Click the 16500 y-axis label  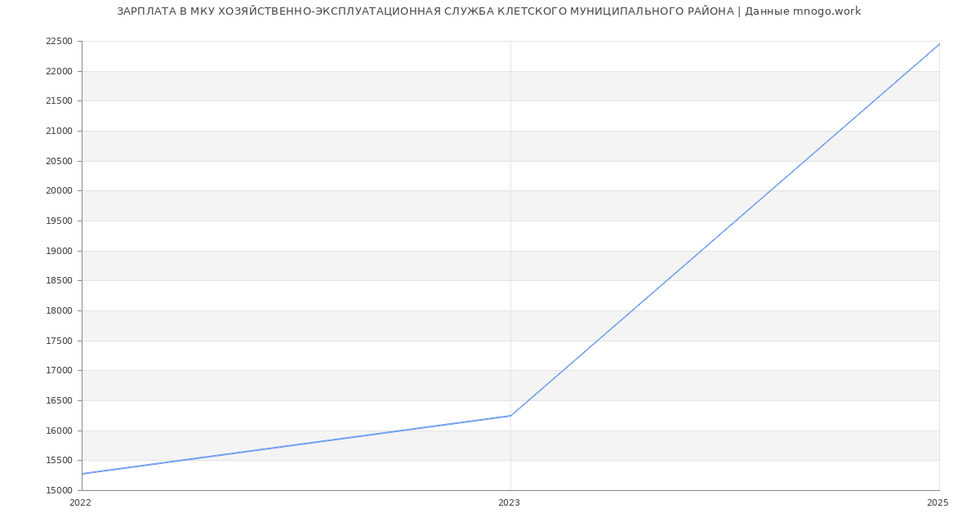coord(59,401)
